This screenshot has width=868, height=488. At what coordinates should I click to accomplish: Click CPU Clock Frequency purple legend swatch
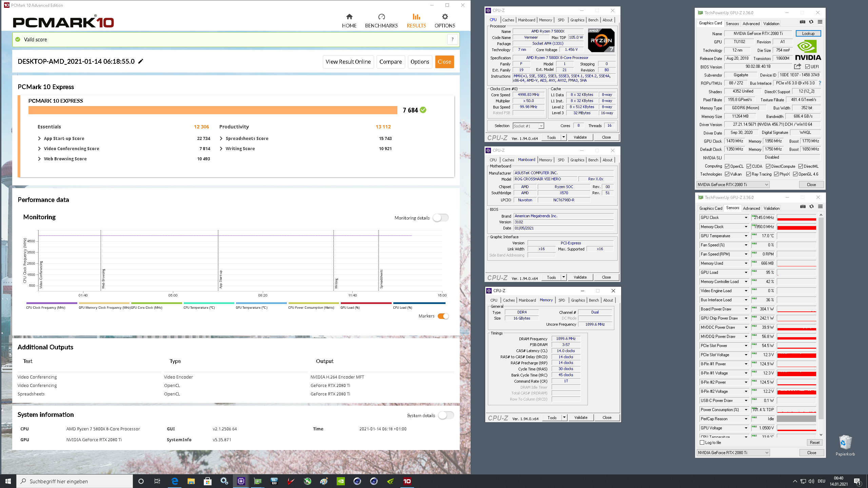pyautogui.click(x=52, y=303)
